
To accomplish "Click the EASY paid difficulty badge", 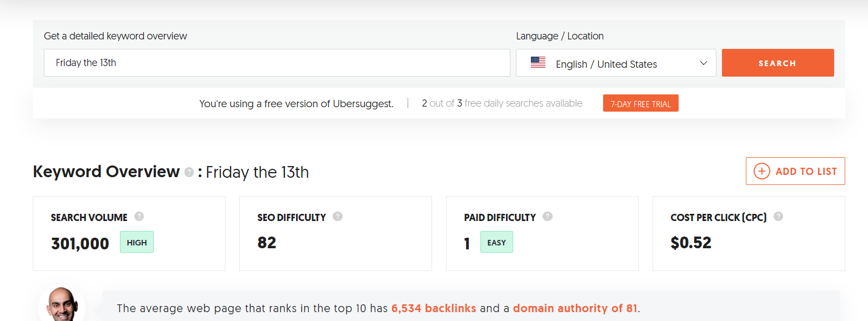I will click(x=496, y=242).
